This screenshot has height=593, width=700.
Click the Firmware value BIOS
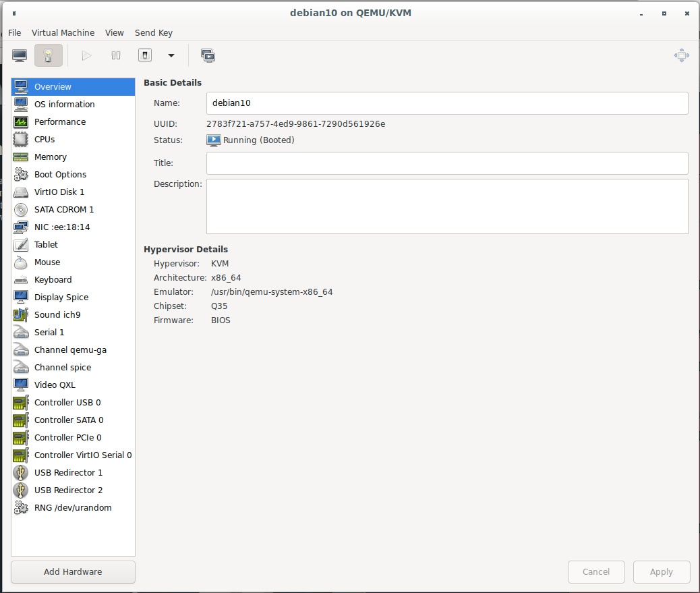click(x=221, y=320)
